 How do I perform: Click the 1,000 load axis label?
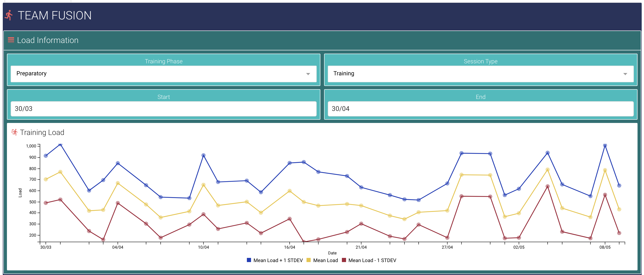(31, 146)
